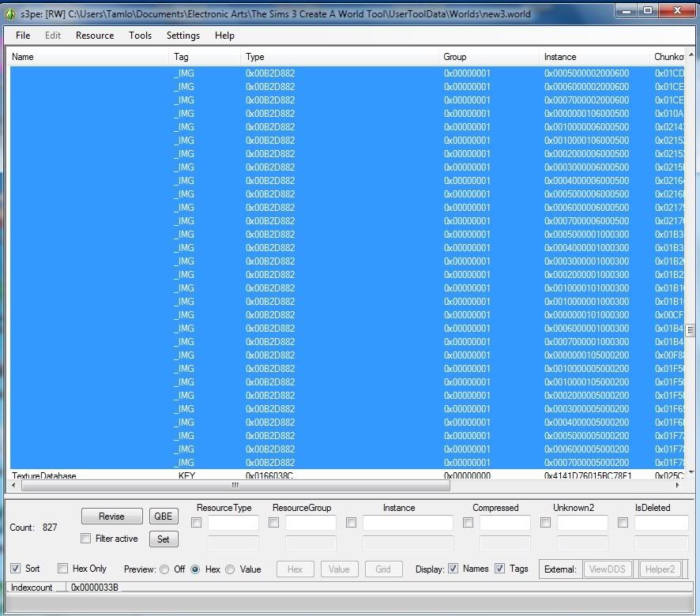Uncheck the Sort checkbox
This screenshot has height=616, width=700.
tap(15, 569)
